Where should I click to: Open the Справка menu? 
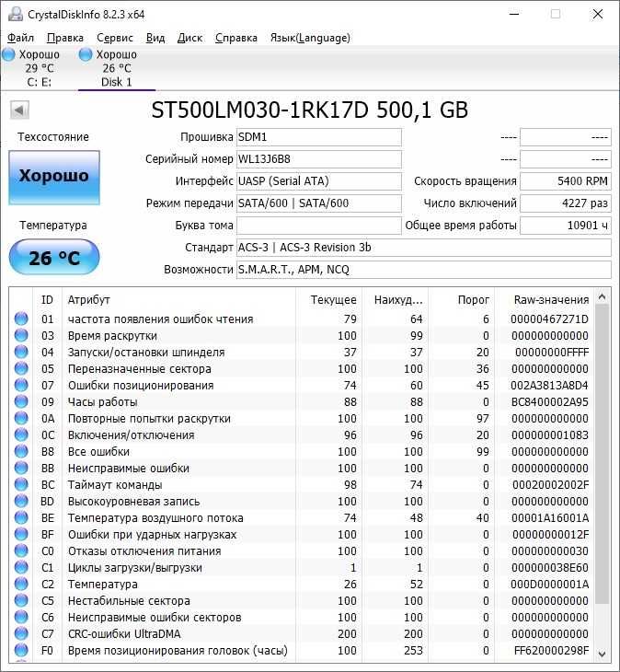click(x=235, y=38)
